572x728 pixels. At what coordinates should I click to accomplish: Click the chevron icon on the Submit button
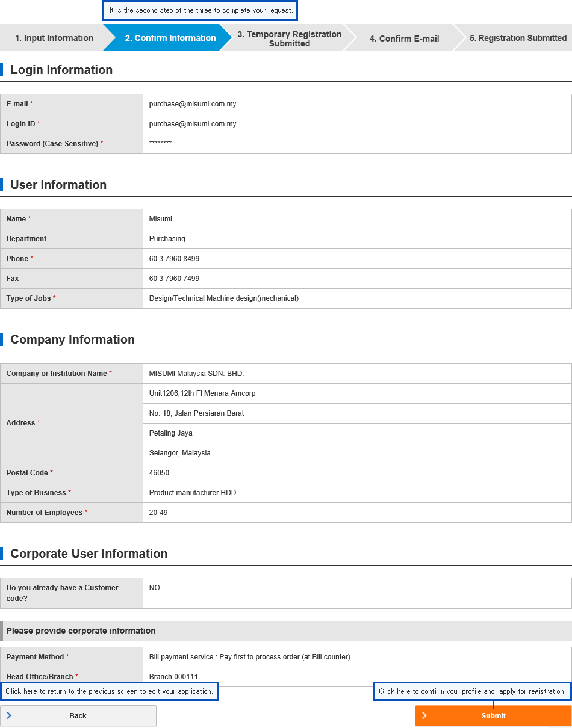pos(424,715)
